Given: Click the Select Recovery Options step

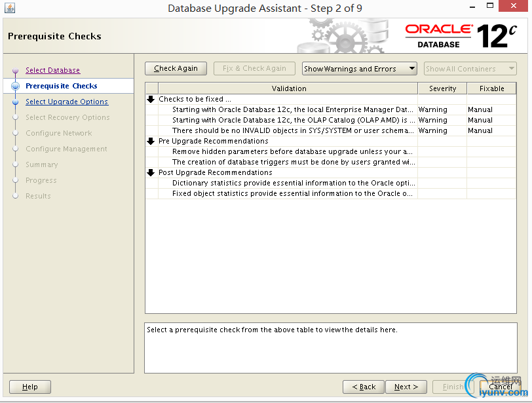Looking at the screenshot, I should coord(67,117).
